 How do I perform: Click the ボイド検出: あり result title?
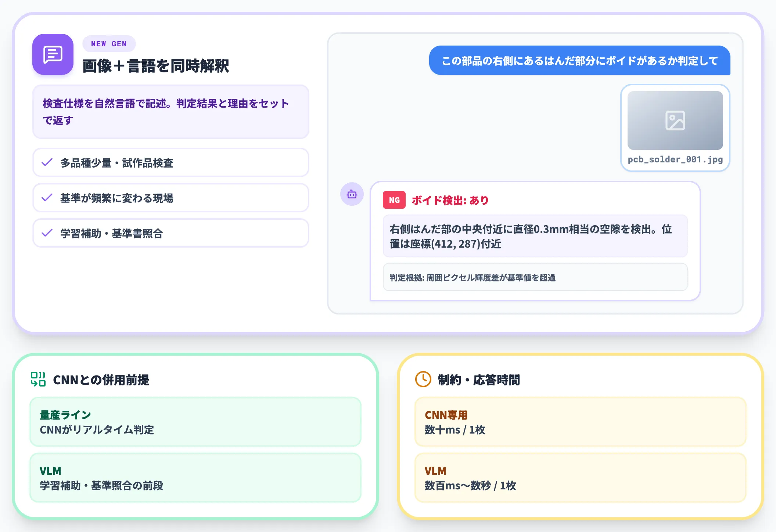(450, 200)
